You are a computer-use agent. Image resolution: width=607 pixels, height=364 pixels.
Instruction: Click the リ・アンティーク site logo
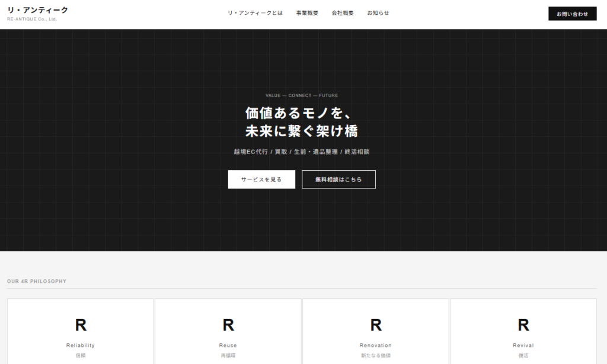[37, 11]
